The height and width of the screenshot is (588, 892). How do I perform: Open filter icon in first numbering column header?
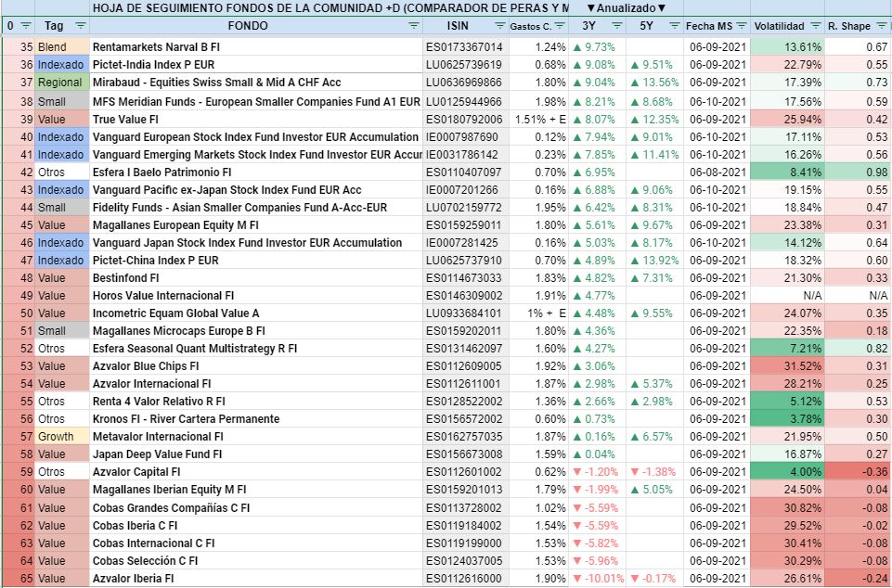click(26, 26)
